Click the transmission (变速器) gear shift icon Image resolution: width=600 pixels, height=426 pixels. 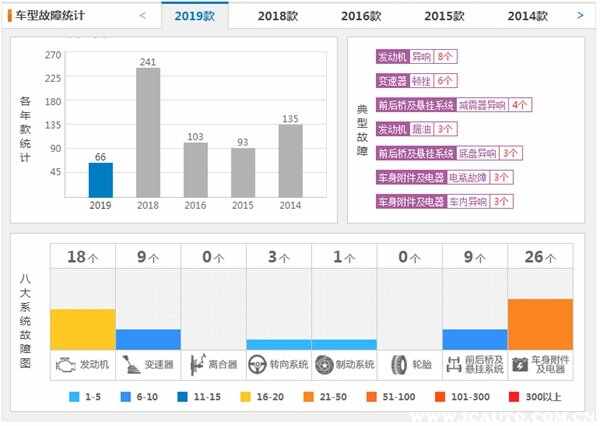coord(130,364)
